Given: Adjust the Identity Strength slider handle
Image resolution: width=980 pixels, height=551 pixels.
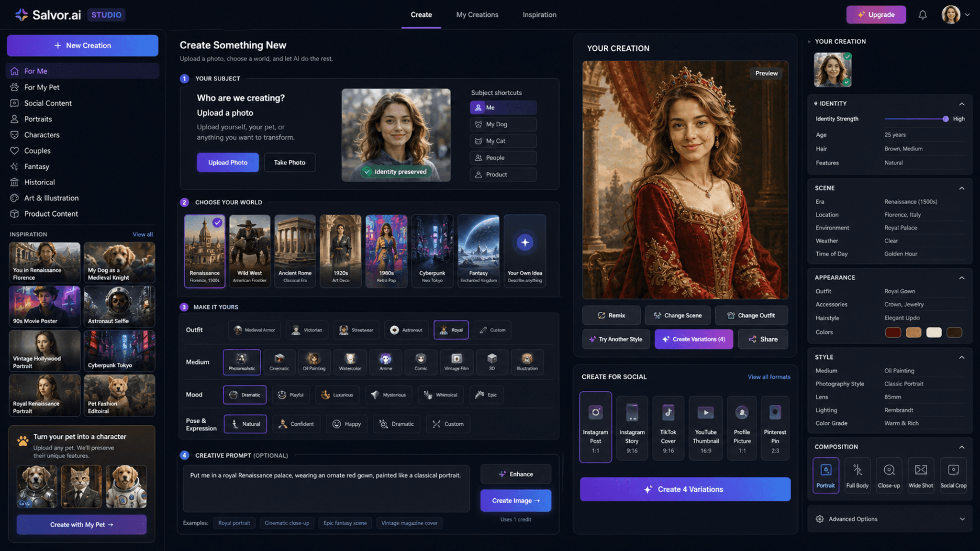Looking at the screenshot, I should [946, 119].
